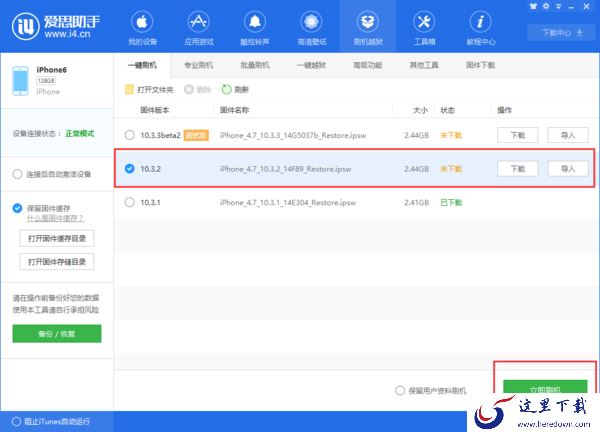This screenshot has height=432, width=600.
Task: Open the 下载中心 download center button
Action: click(x=562, y=33)
